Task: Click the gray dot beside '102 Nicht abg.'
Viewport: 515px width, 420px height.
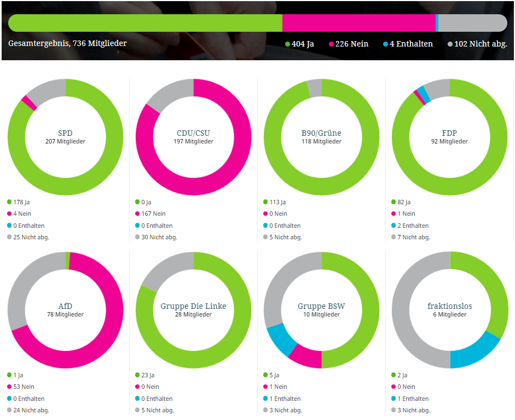Action: [x=450, y=44]
